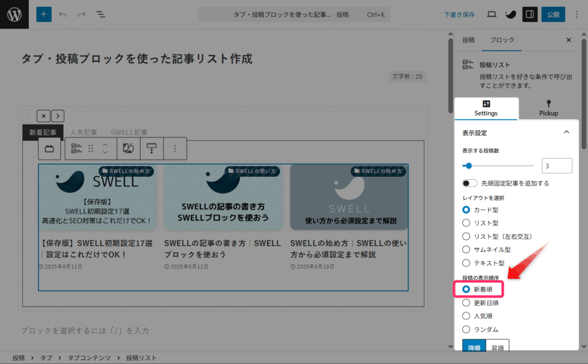
Task: Open block toolbar three-dot options
Action: tap(175, 149)
